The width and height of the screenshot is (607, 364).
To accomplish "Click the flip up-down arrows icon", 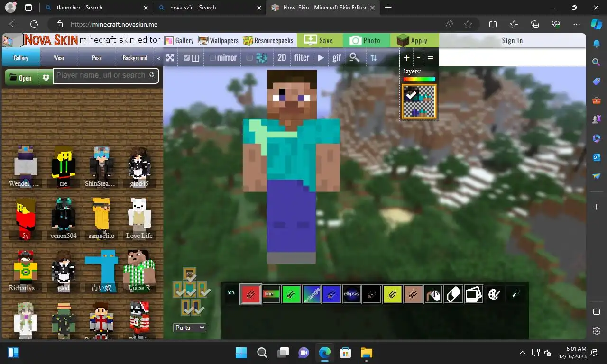I will tap(374, 58).
